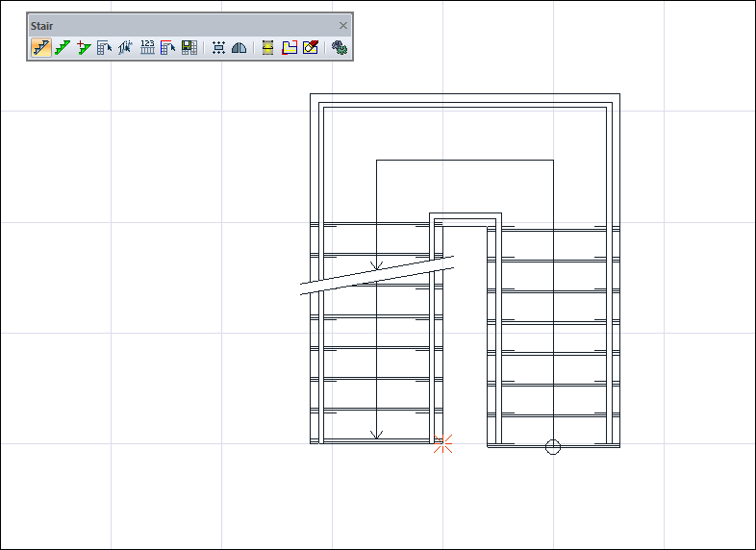Click the floppy disk grid save icon

(189, 47)
